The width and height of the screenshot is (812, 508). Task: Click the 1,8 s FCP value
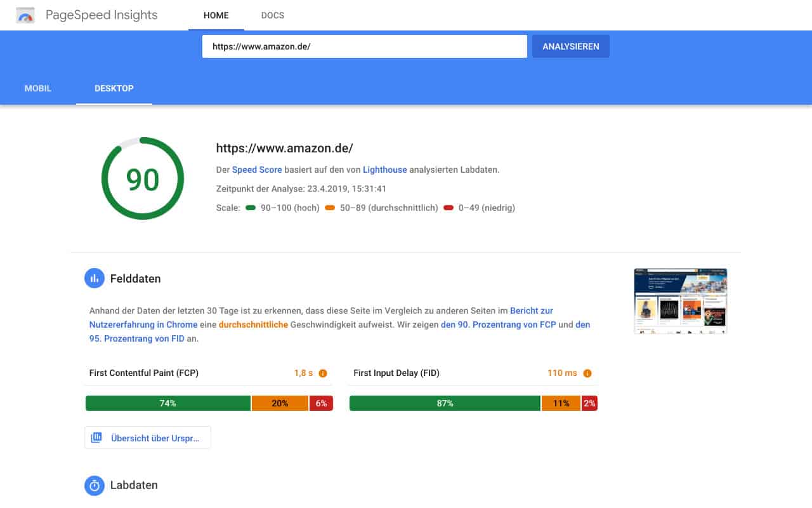pyautogui.click(x=303, y=373)
